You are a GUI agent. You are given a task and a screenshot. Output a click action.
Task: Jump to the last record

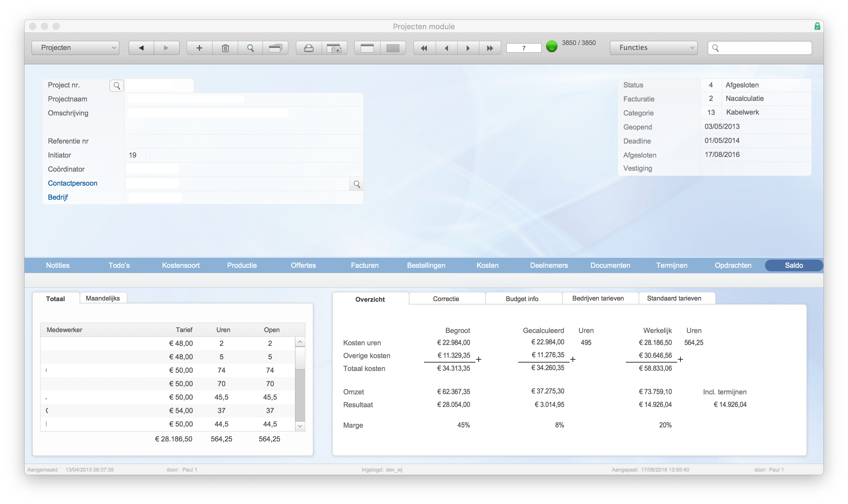490,48
